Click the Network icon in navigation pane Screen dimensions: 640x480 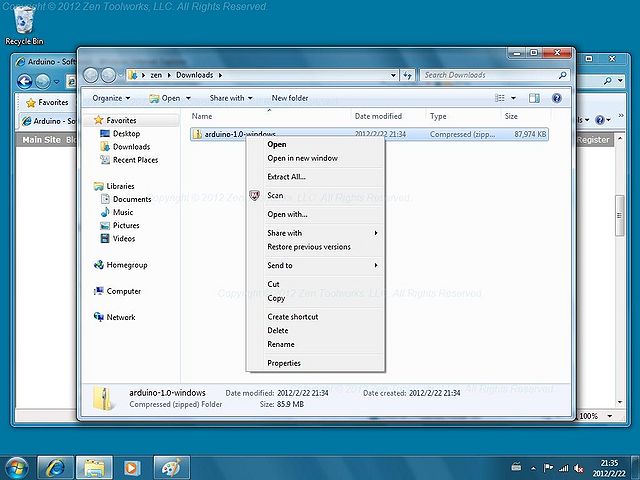click(x=98, y=317)
